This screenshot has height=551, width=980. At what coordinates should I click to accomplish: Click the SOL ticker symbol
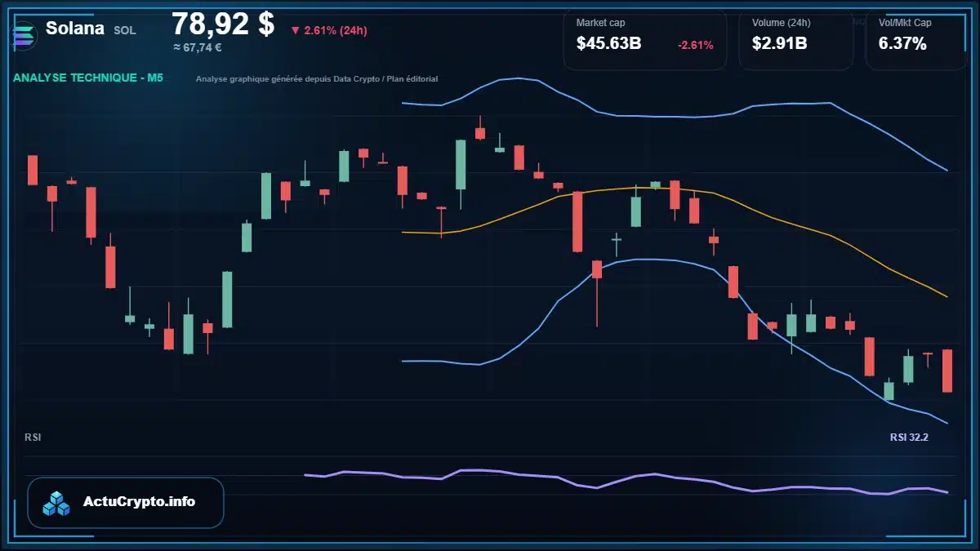tap(125, 30)
